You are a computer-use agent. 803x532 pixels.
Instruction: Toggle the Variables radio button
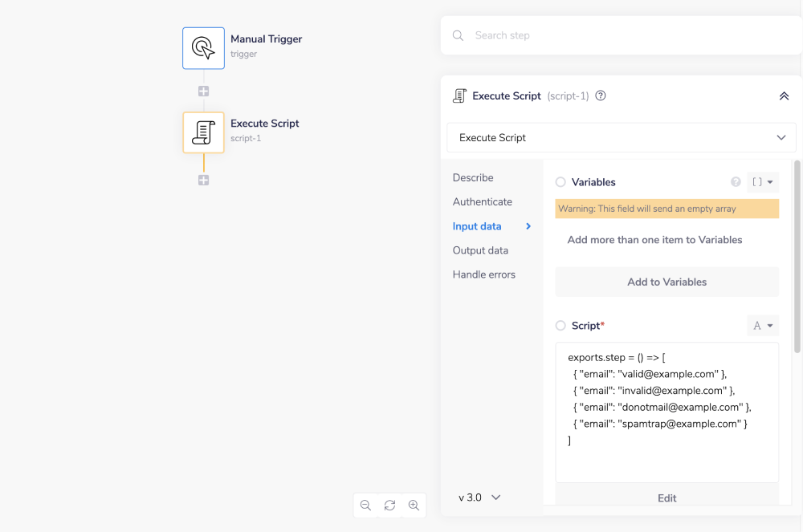click(x=560, y=182)
